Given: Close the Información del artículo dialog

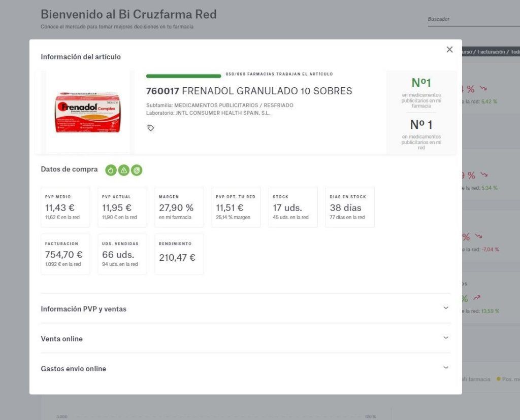Looking at the screenshot, I should tap(449, 49).
